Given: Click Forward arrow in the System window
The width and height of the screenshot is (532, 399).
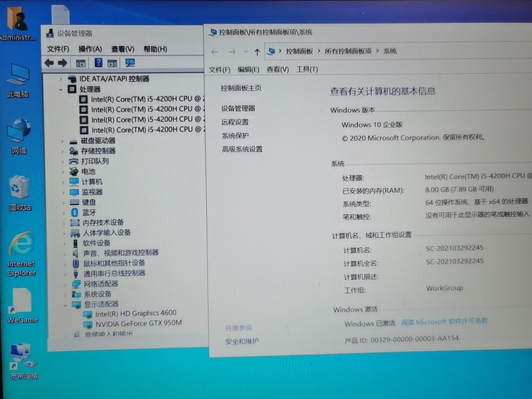Looking at the screenshot, I should pos(232,52).
